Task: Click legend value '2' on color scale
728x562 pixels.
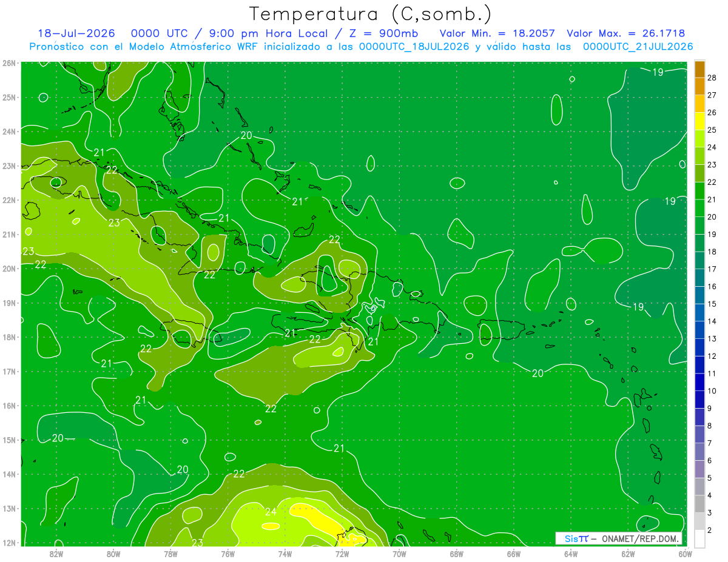Action: point(710,530)
